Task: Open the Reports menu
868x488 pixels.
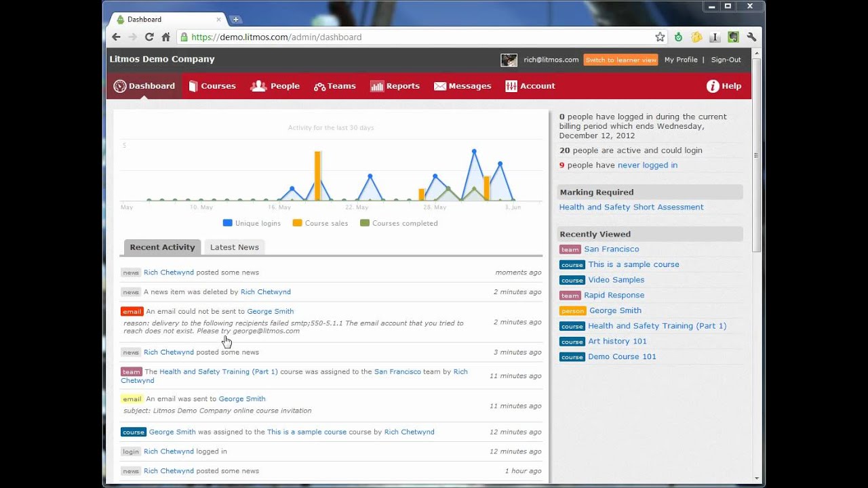Action: (395, 86)
